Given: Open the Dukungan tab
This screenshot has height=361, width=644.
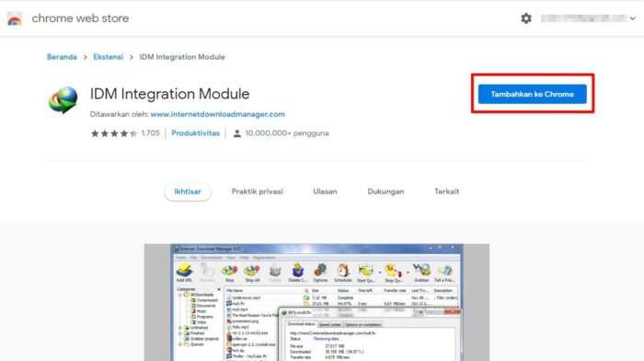Looking at the screenshot, I should point(385,192).
